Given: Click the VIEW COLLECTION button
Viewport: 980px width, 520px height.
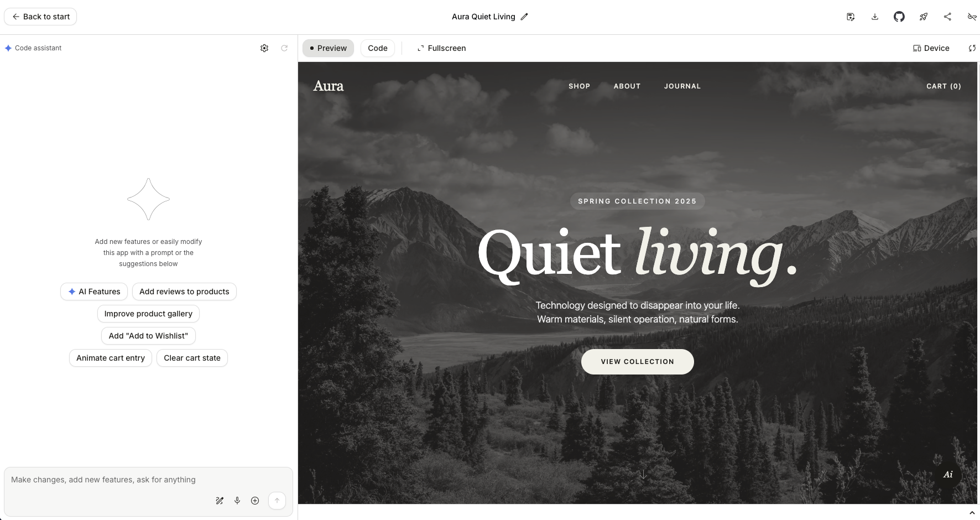Looking at the screenshot, I should tap(638, 362).
